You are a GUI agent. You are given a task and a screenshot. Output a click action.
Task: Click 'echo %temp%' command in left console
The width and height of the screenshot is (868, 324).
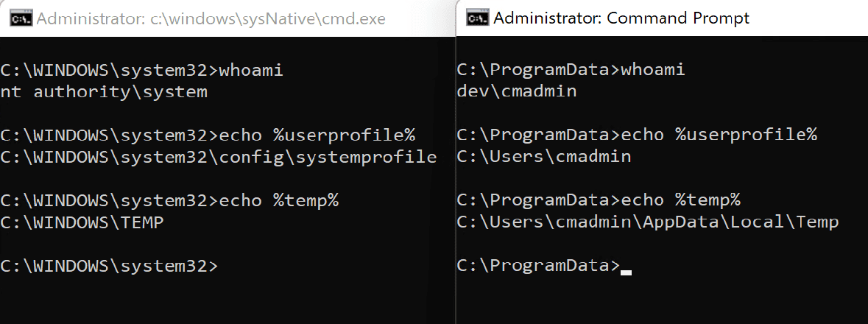point(278,200)
